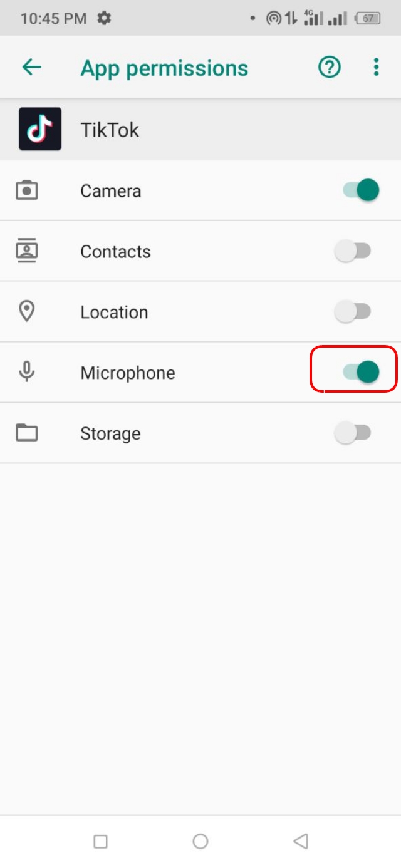
Task: Click the Microphone icon
Action: coord(28,372)
